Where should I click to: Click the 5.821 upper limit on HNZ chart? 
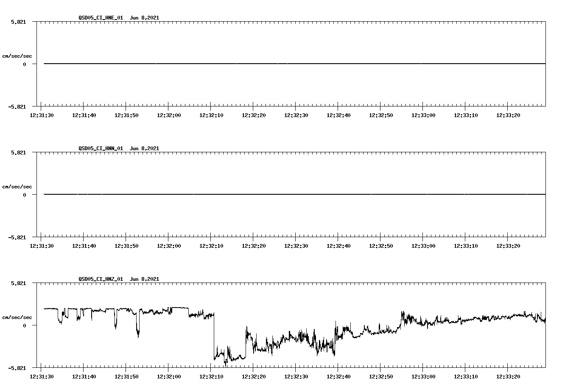point(18,283)
